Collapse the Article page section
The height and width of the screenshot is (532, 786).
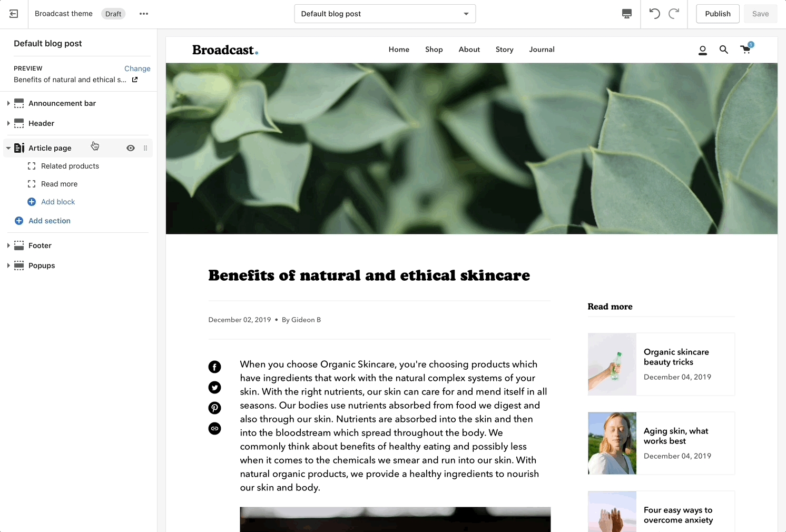(x=8, y=148)
